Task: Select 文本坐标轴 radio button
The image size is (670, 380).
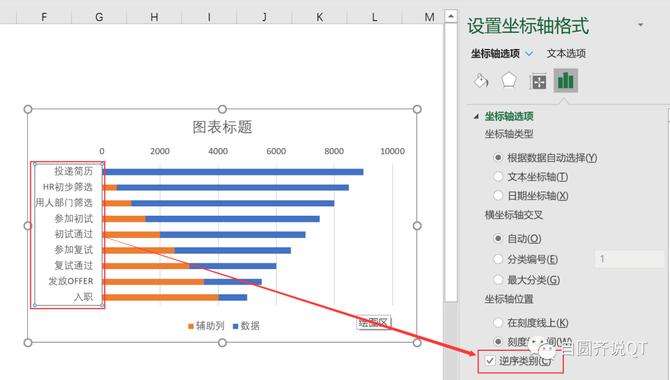Action: (498, 177)
